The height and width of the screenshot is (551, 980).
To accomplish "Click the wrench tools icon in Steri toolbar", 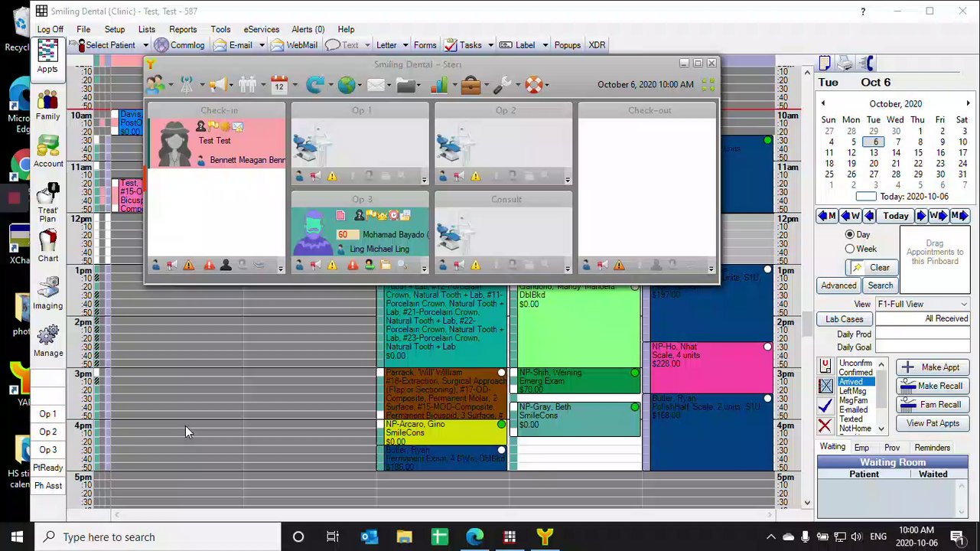I will point(502,85).
